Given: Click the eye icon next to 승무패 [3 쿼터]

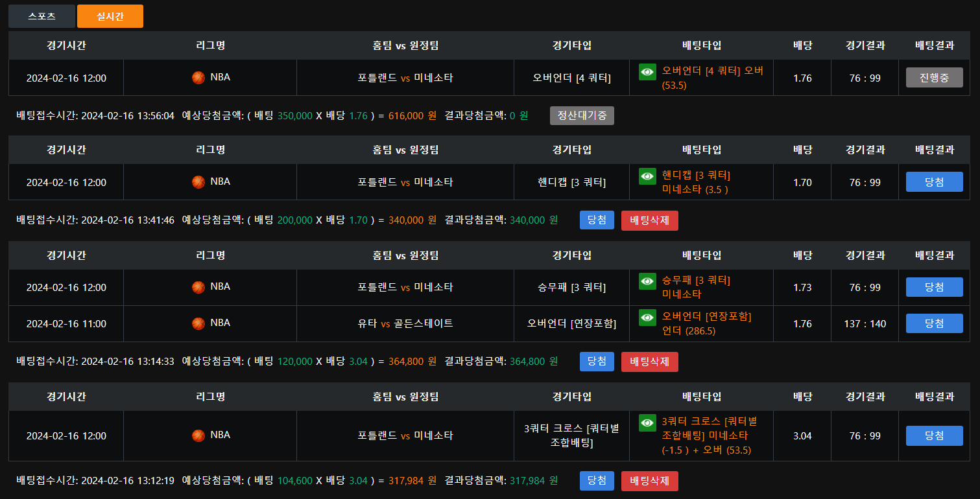Looking at the screenshot, I should point(647,281).
